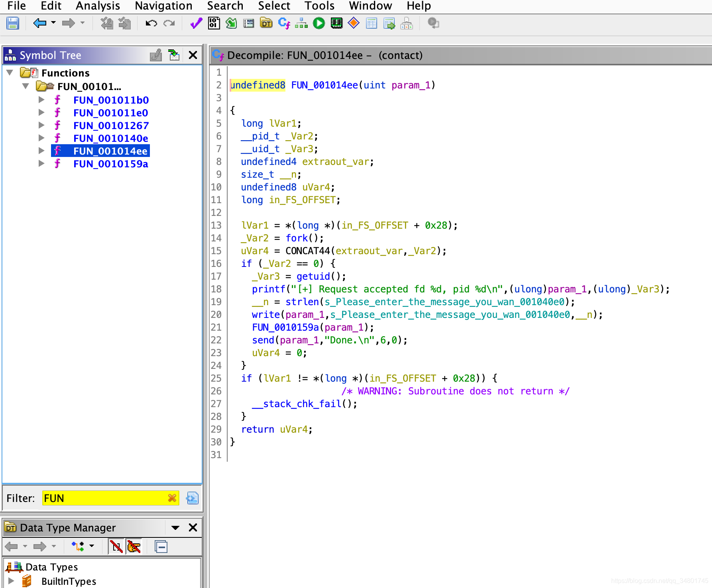
Task: Click the collapse-all icon in Data Type Manager
Action: pos(161,547)
